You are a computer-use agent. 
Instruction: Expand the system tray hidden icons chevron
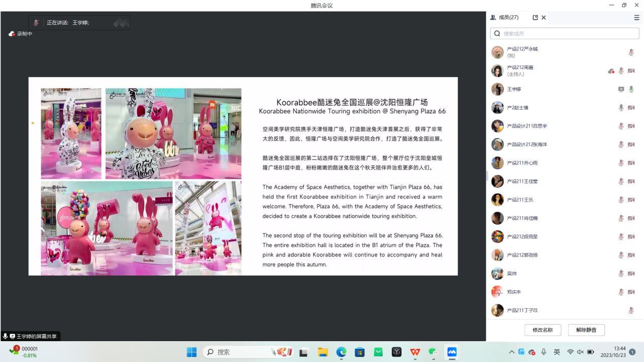click(x=511, y=352)
